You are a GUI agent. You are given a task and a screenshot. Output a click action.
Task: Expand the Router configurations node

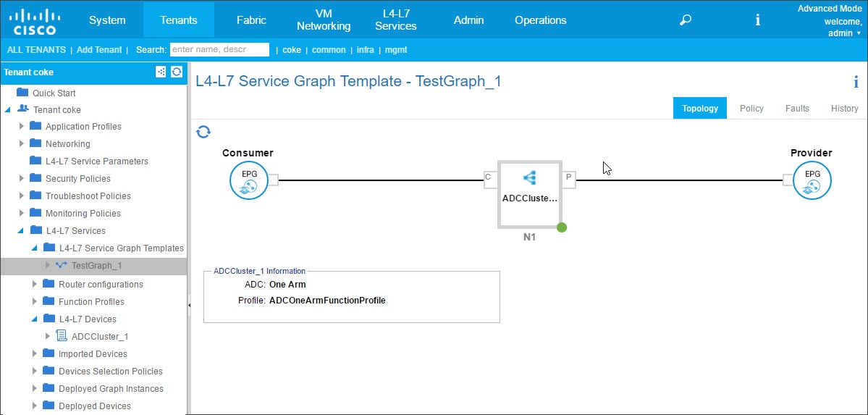pyautogui.click(x=34, y=284)
